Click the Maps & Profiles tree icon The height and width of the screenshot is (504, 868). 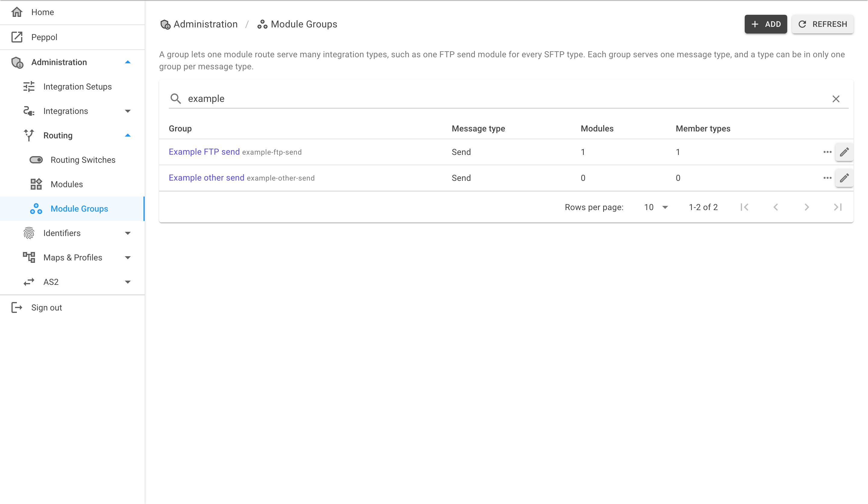pos(29,257)
